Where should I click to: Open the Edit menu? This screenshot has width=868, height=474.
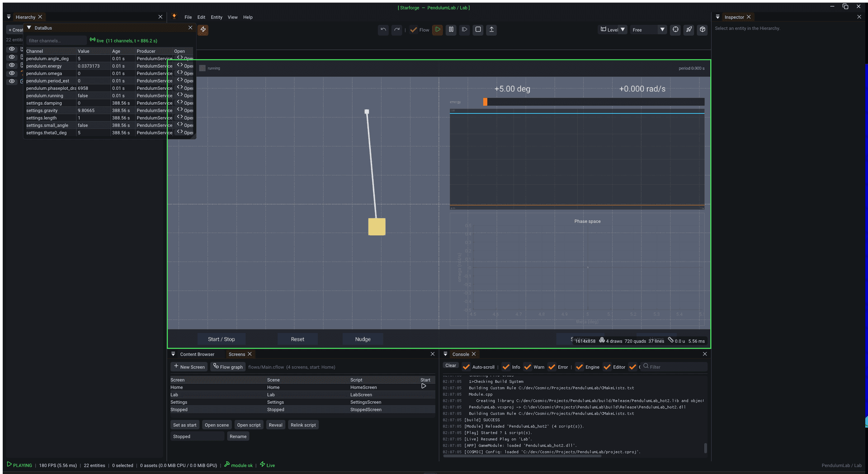(201, 17)
